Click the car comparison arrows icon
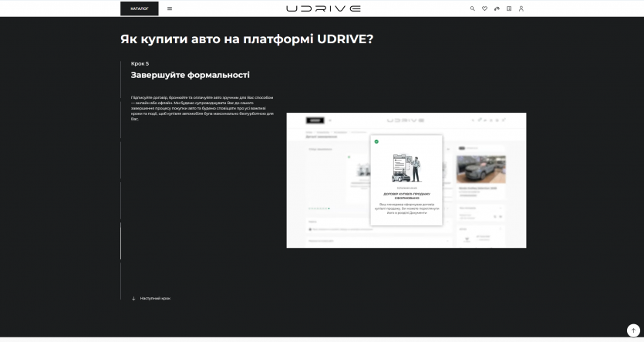The image size is (644, 342). pos(497,8)
